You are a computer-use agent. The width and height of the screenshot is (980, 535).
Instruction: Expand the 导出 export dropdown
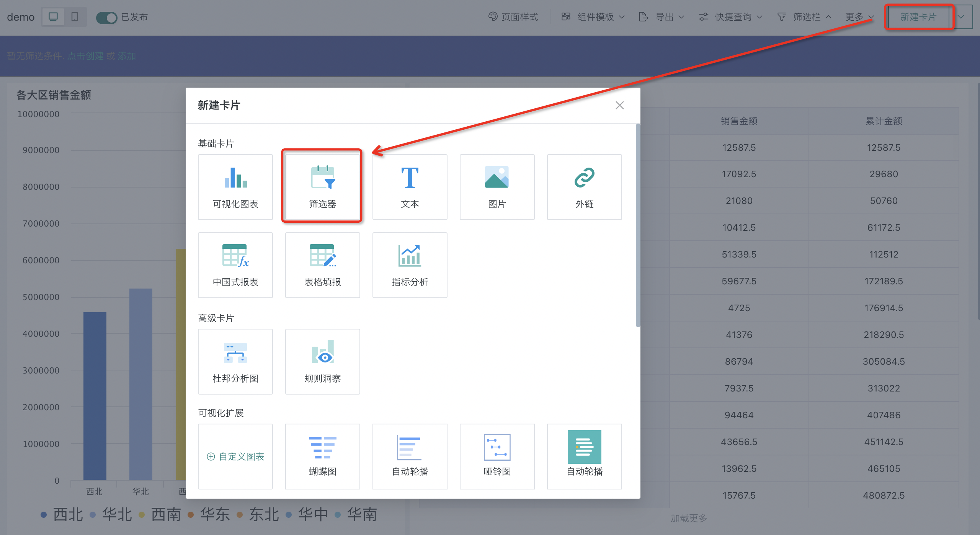tap(661, 17)
